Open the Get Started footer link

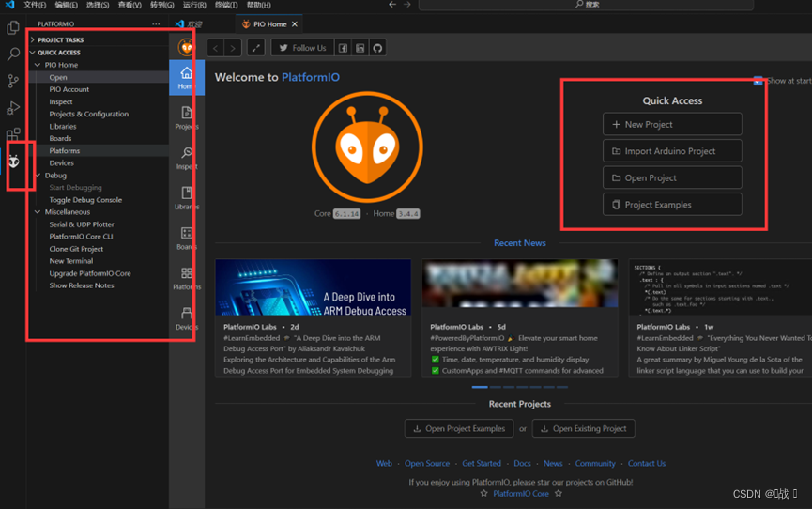click(481, 463)
